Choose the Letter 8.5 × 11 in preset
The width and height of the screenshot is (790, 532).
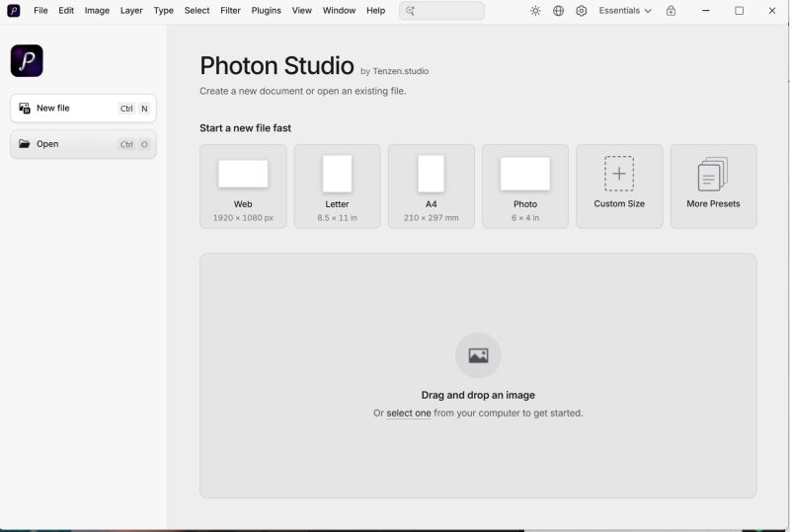coord(337,187)
